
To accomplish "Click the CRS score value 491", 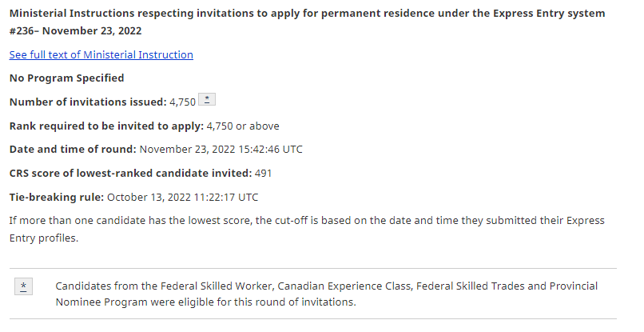I will point(263,173).
